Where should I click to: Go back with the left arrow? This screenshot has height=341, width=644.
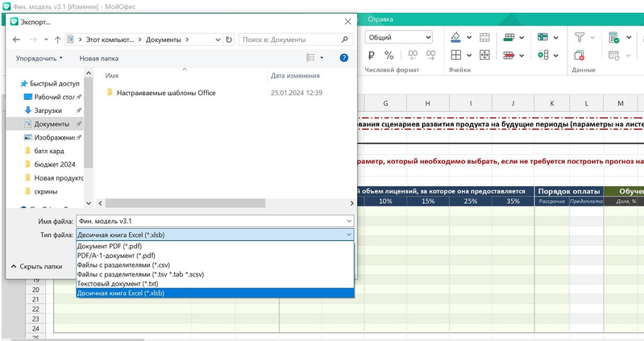(x=16, y=40)
